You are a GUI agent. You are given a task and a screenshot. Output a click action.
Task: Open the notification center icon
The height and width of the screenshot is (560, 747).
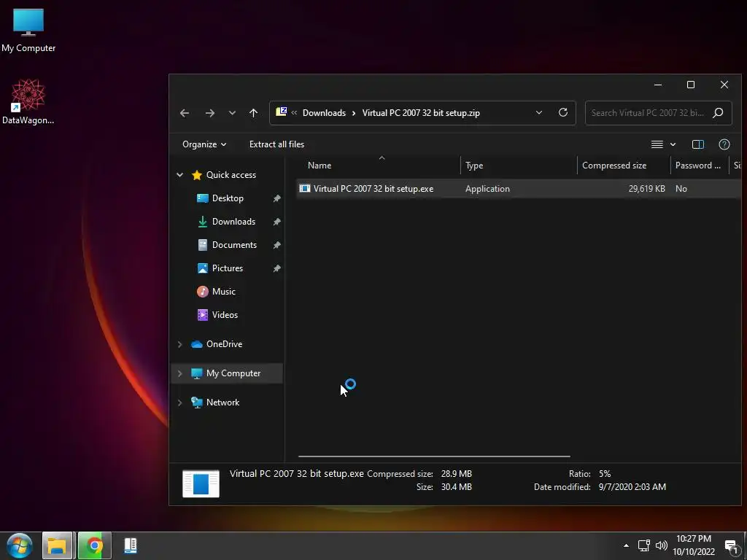[731, 545]
